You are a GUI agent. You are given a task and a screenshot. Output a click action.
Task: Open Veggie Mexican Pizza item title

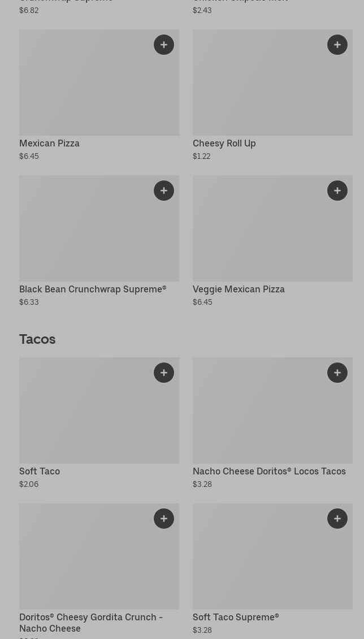239,290
